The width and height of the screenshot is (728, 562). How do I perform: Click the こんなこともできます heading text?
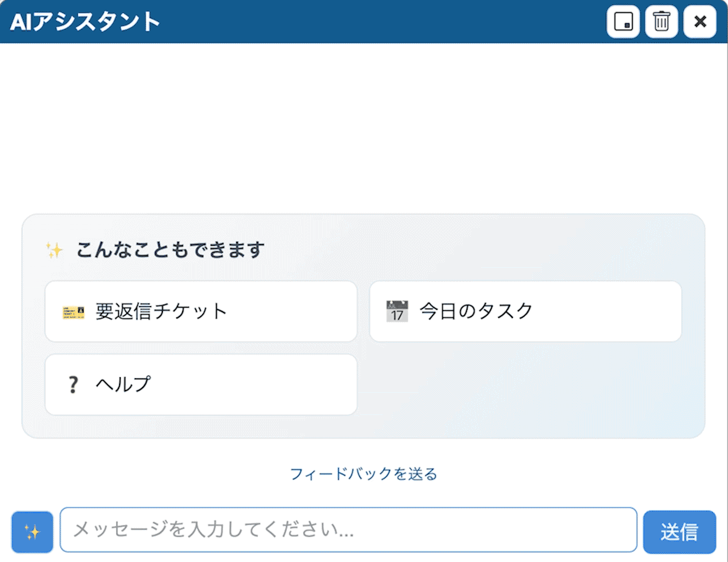(170, 250)
